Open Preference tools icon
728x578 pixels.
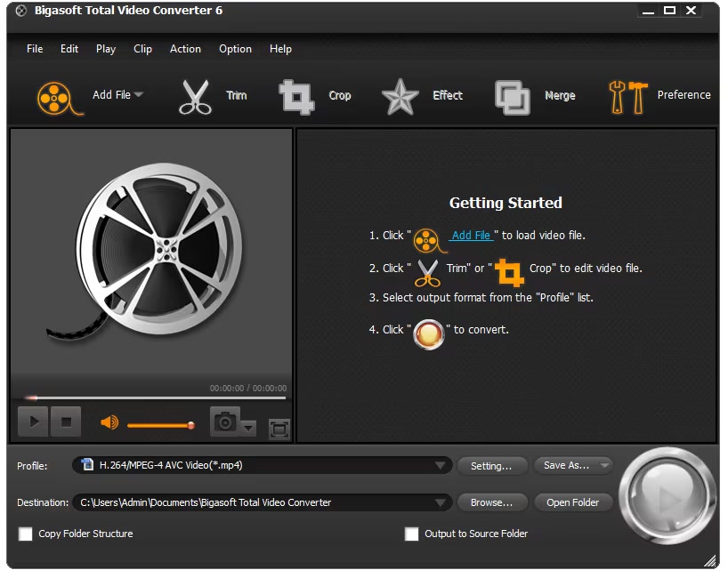tap(628, 96)
